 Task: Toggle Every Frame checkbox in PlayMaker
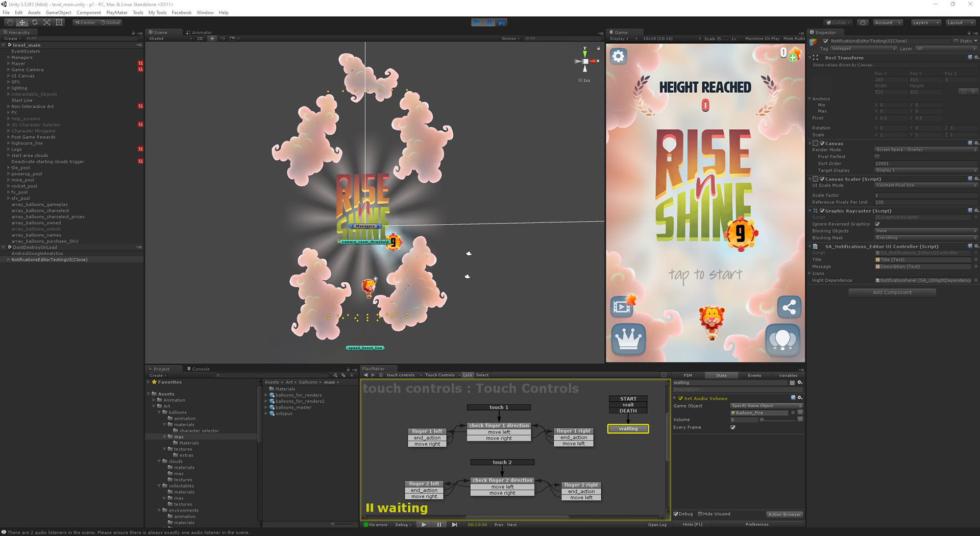[x=733, y=427]
